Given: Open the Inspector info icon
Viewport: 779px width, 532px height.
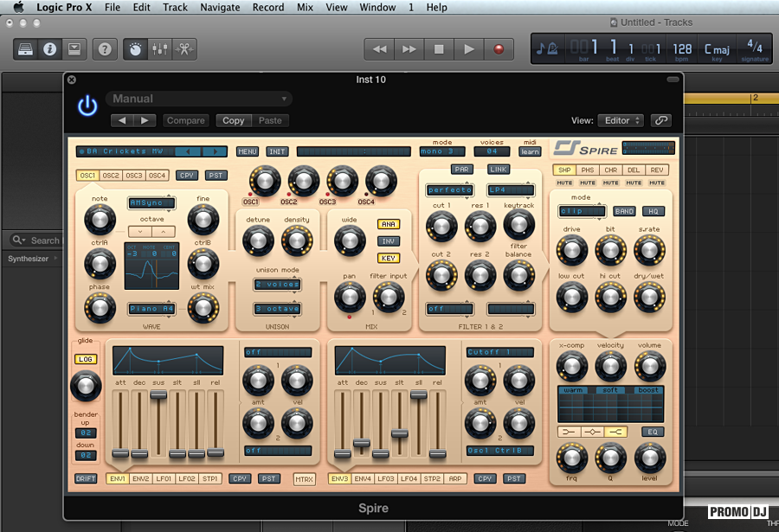Looking at the screenshot, I should pyautogui.click(x=49, y=49).
